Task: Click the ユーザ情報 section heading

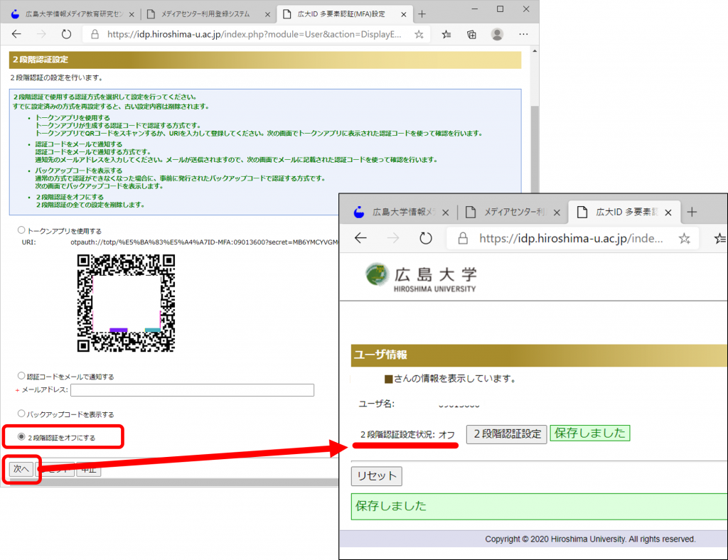Action: (x=381, y=355)
